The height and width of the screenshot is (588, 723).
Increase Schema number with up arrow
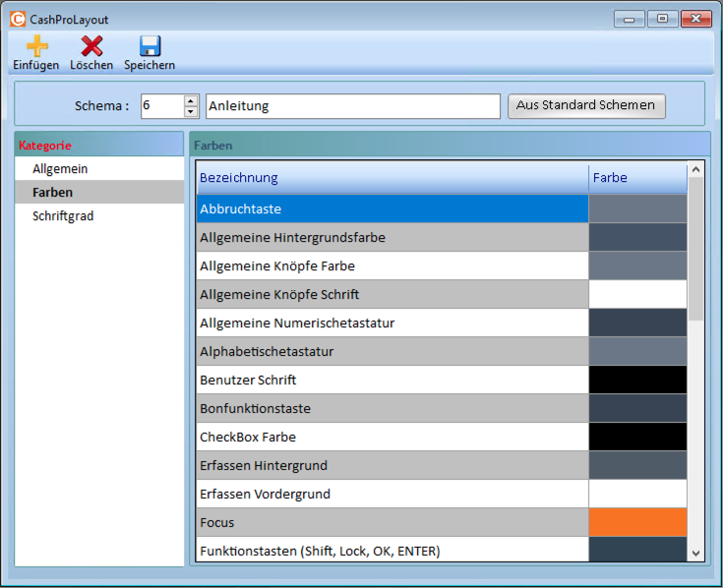191,100
